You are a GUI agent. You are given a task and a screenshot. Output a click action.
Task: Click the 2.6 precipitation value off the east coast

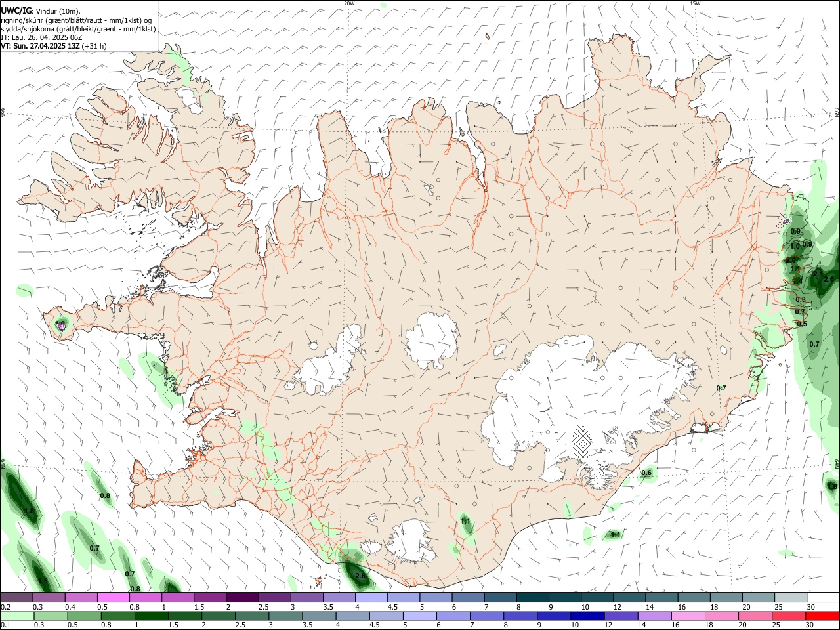pyautogui.click(x=829, y=279)
